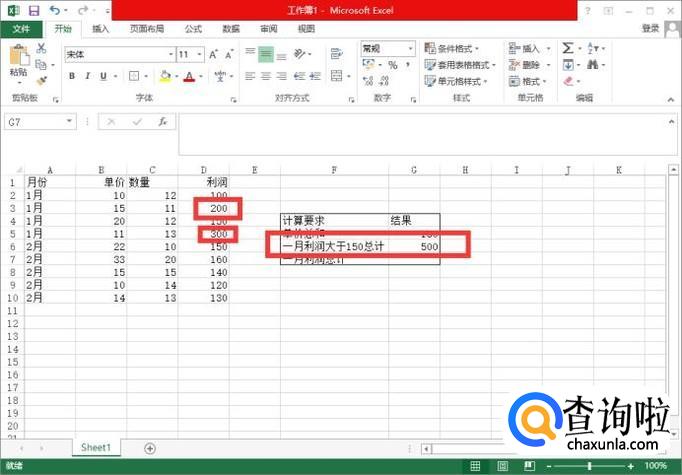Screen dimensions: 682x475
Task: Open the 文件 File tab
Action: (21, 29)
